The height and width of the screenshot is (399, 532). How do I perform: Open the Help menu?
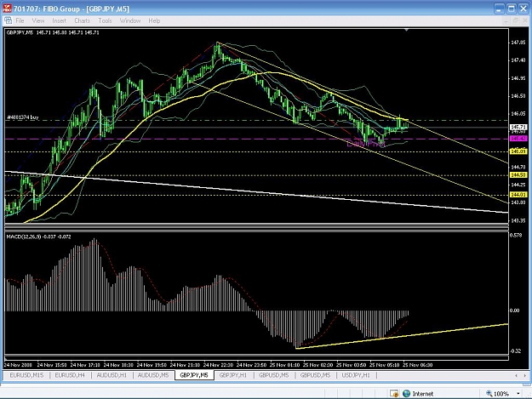click(154, 20)
